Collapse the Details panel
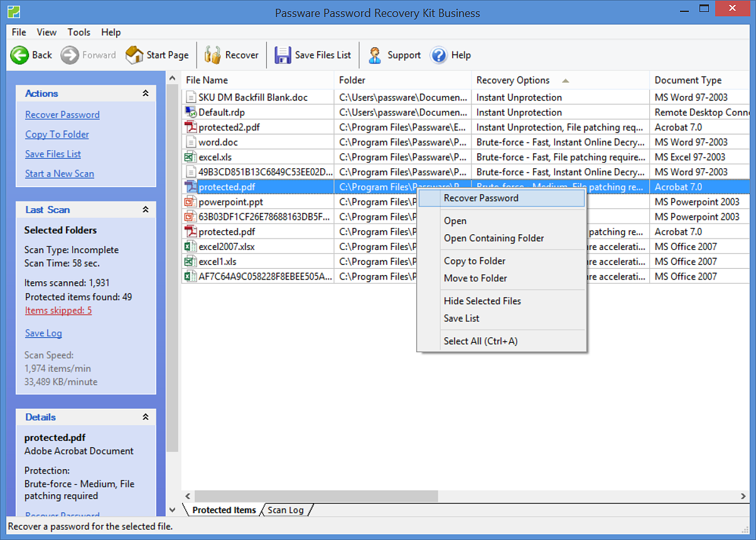This screenshot has width=756, height=540. tap(146, 417)
